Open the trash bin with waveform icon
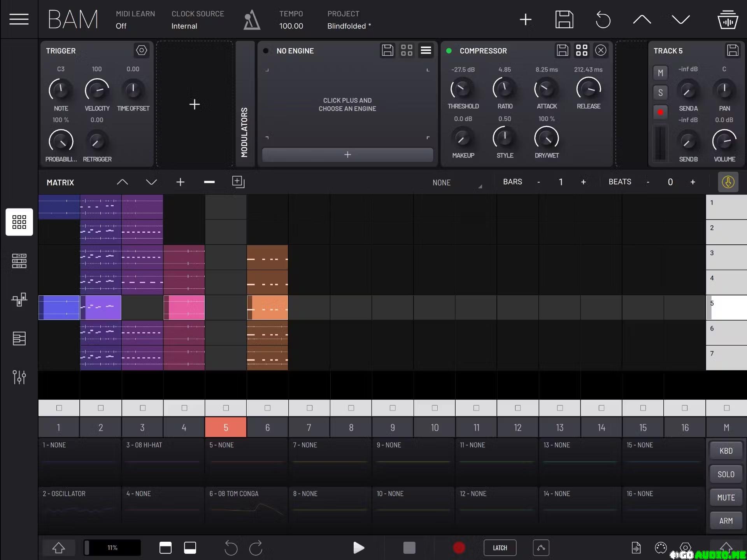The width and height of the screenshot is (747, 560). point(727,19)
